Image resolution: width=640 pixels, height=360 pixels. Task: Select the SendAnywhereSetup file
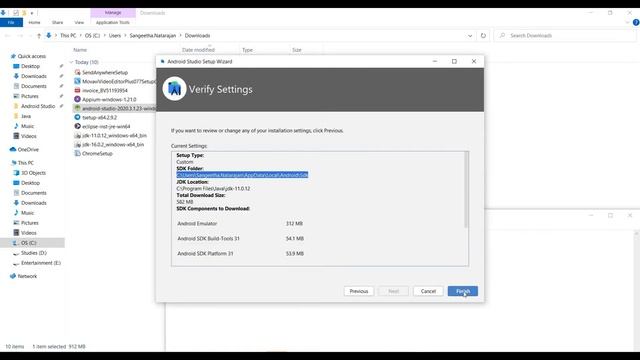pyautogui.click(x=105, y=72)
